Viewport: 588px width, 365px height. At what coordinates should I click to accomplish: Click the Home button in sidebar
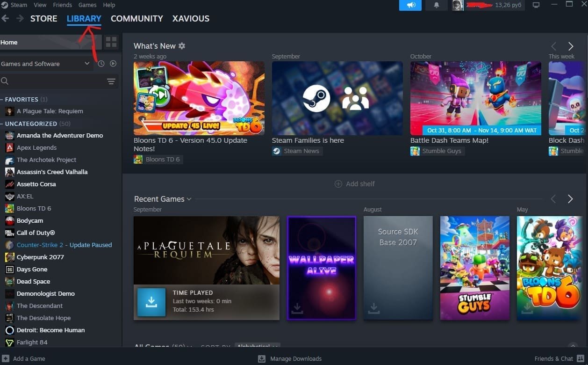tap(50, 42)
